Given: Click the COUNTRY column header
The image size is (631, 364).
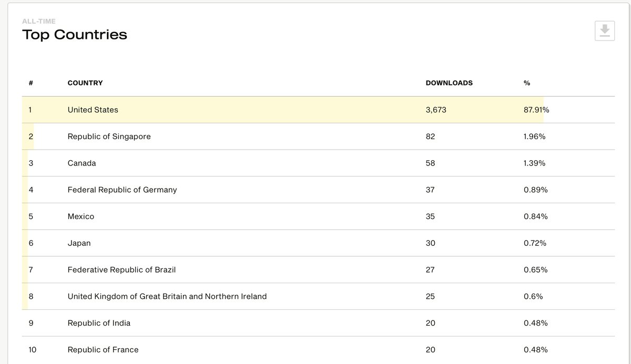Looking at the screenshot, I should 85,83.
